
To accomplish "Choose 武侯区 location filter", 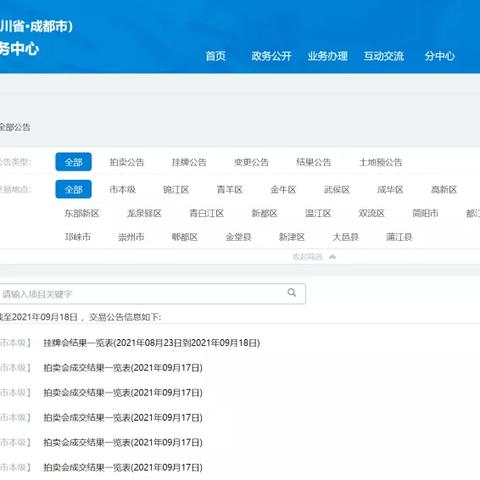I will point(337,190).
